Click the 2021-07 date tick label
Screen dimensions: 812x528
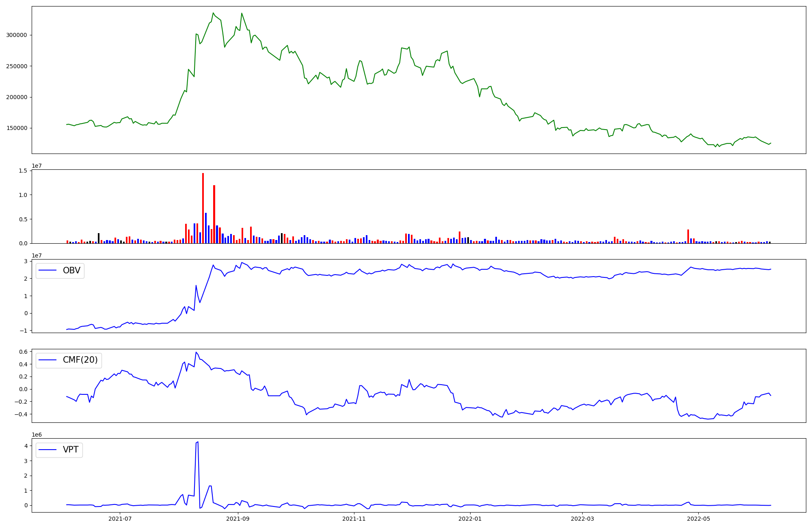pyautogui.click(x=120, y=519)
